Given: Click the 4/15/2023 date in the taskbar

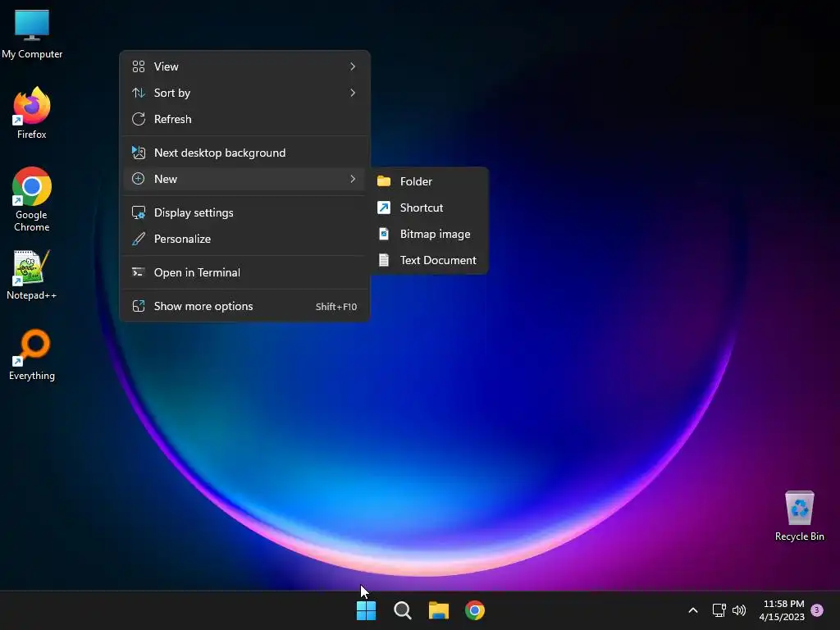Looking at the screenshot, I should [782, 617].
